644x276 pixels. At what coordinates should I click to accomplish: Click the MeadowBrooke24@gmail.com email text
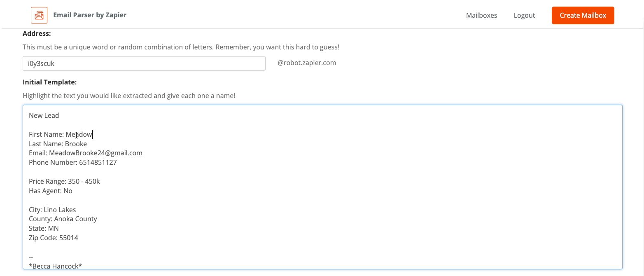[x=96, y=153]
